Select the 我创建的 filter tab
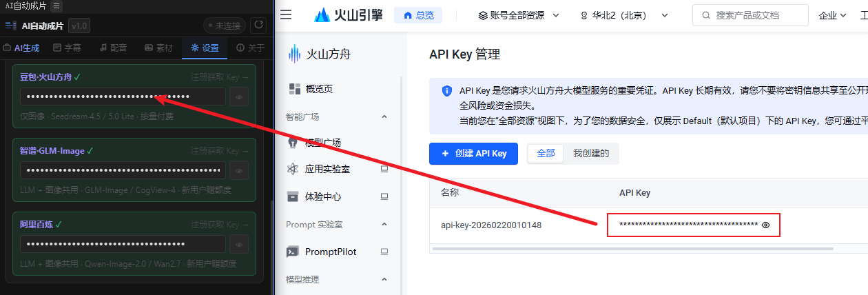The image size is (868, 295). click(591, 154)
